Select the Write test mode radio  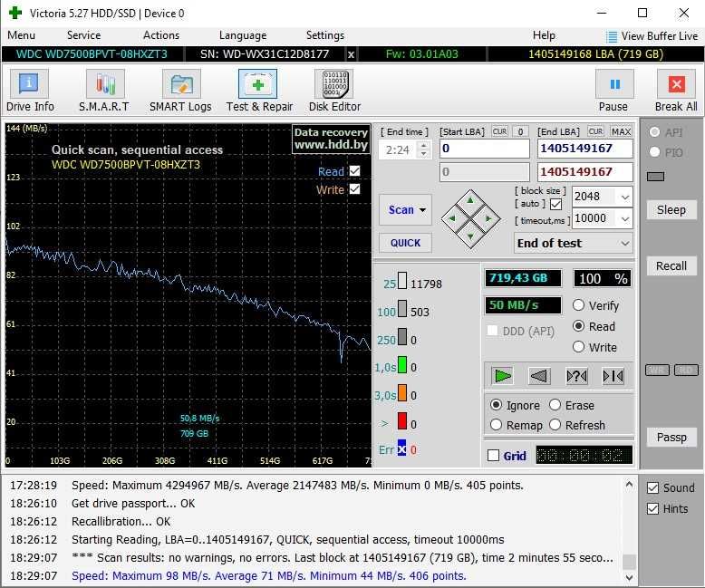pyautogui.click(x=579, y=347)
